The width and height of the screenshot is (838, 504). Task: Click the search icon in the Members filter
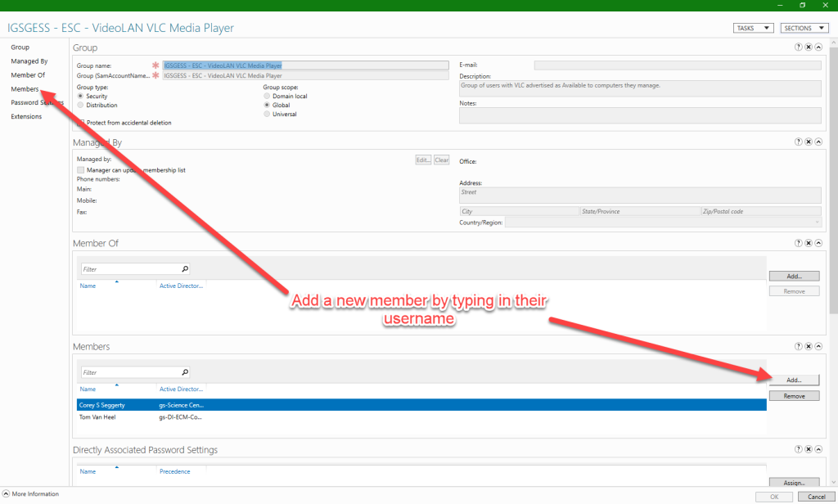185,372
